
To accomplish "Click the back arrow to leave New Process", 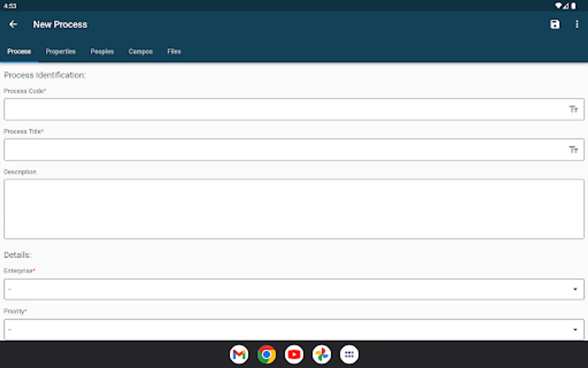I will 13,25.
